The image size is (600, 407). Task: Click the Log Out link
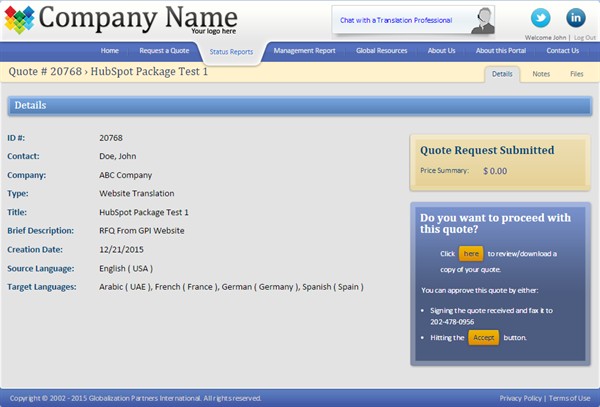[584, 37]
